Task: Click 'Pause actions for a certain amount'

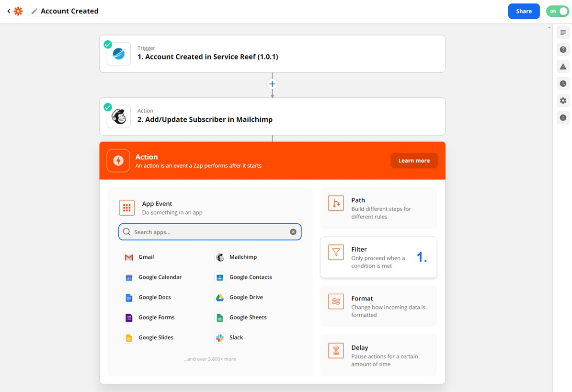Action: (385, 360)
